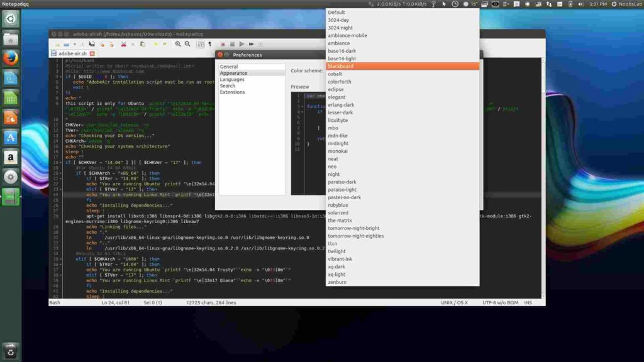
Task: Open the Extensions preferences section
Action: [x=232, y=92]
